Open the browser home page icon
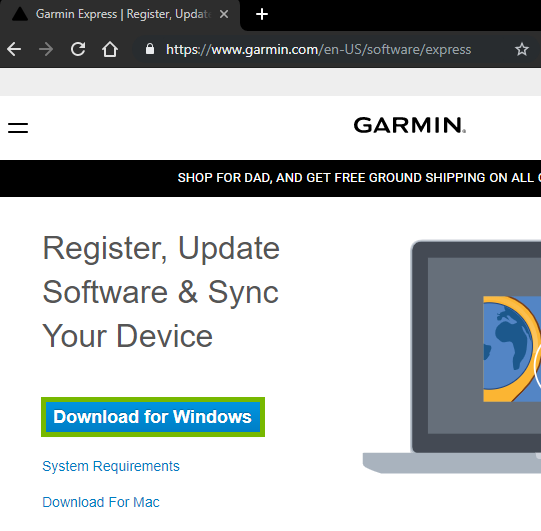The image size is (541, 531). click(x=110, y=49)
